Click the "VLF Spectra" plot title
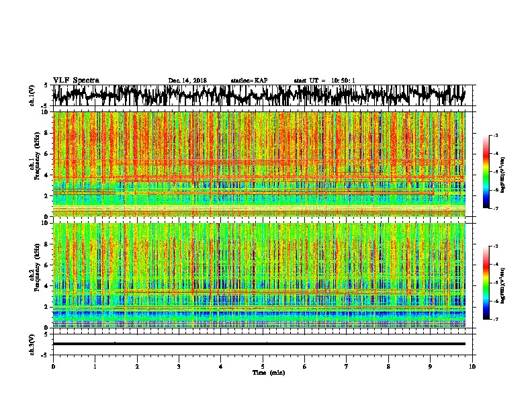Screen dimensions: 532x411 (x=76, y=80)
